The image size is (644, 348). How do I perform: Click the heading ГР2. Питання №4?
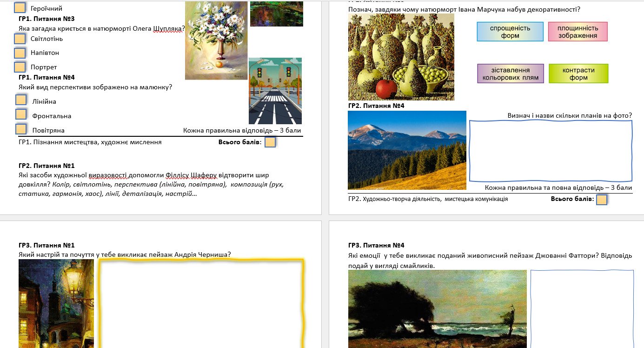(x=376, y=106)
